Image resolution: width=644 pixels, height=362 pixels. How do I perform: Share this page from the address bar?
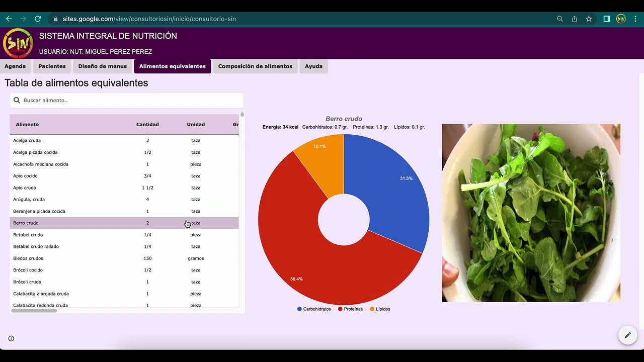click(574, 19)
